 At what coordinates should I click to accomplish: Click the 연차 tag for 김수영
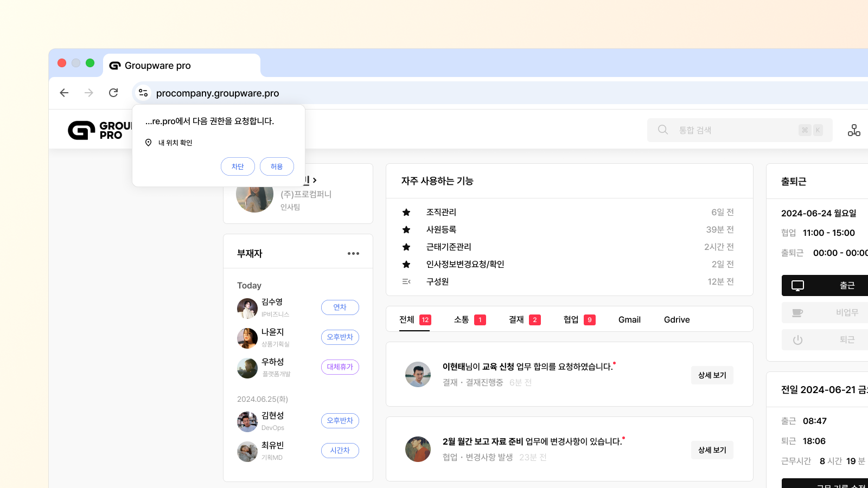click(340, 307)
